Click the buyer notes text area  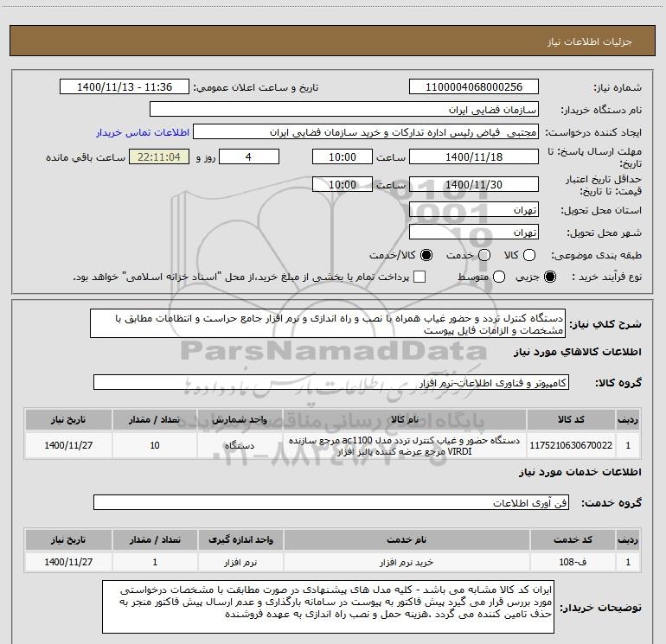click(x=329, y=607)
